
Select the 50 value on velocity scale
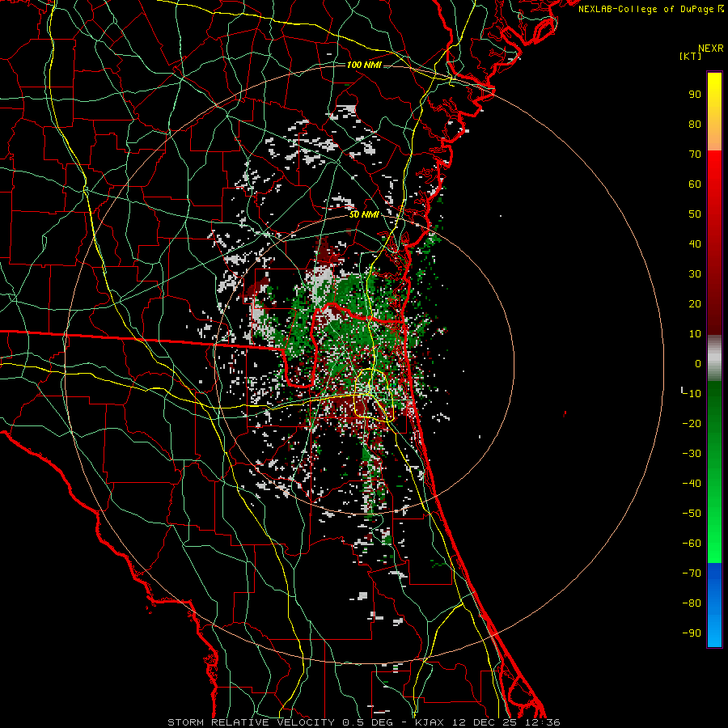695,214
